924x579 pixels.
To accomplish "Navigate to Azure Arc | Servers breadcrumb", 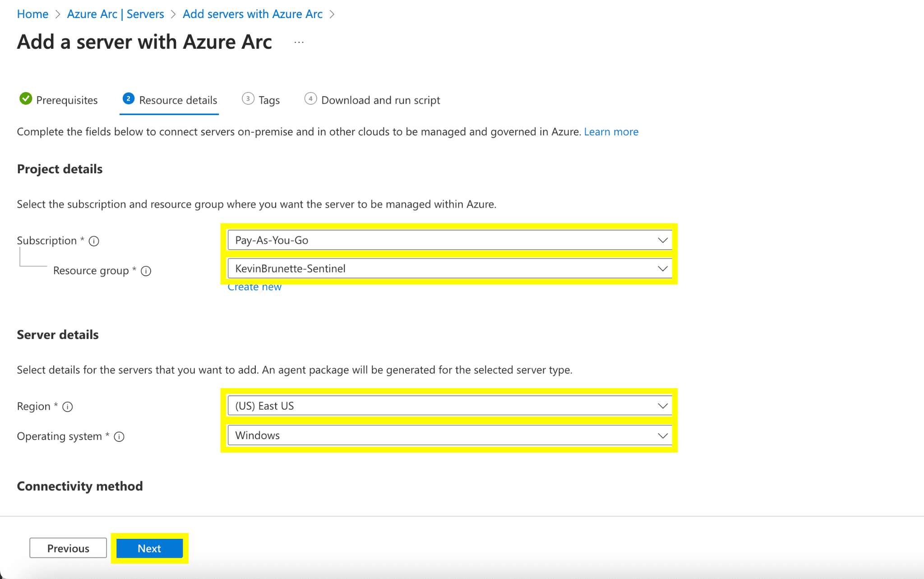I will click(115, 14).
